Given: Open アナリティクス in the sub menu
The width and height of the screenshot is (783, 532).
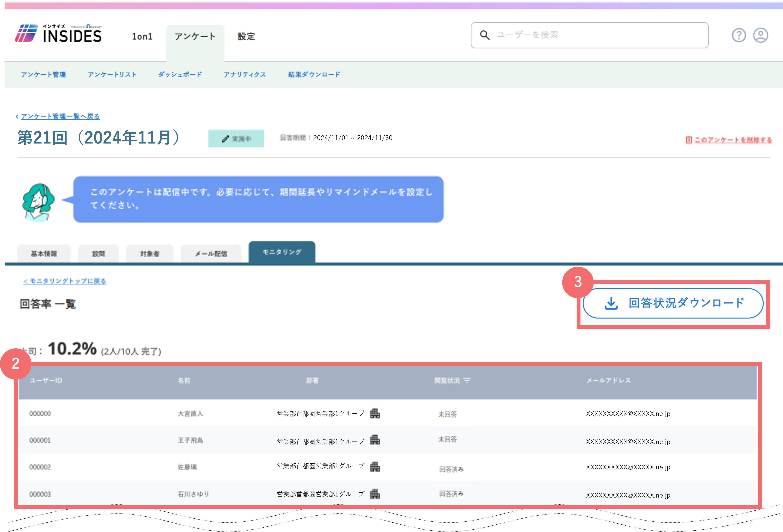Looking at the screenshot, I should pos(245,74).
